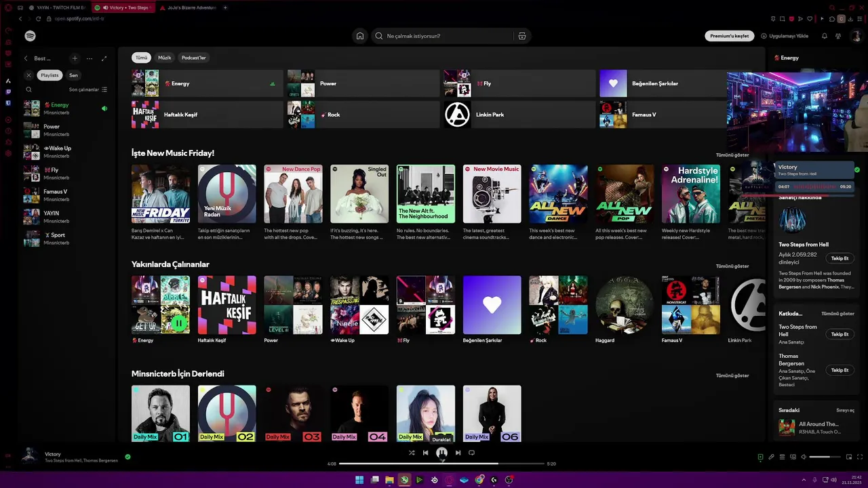Select the Podcast'ler filter tab
The height and width of the screenshot is (488, 868).
click(x=193, y=58)
